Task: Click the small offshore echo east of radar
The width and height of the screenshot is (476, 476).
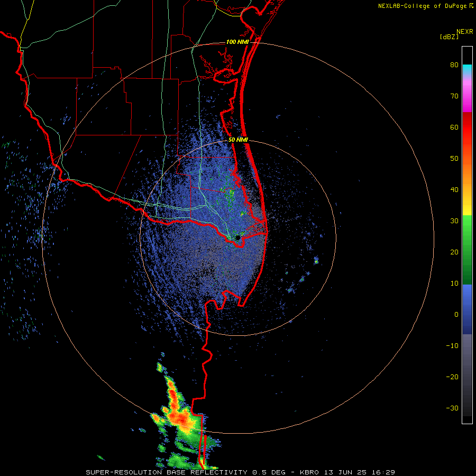Action: pos(316,261)
